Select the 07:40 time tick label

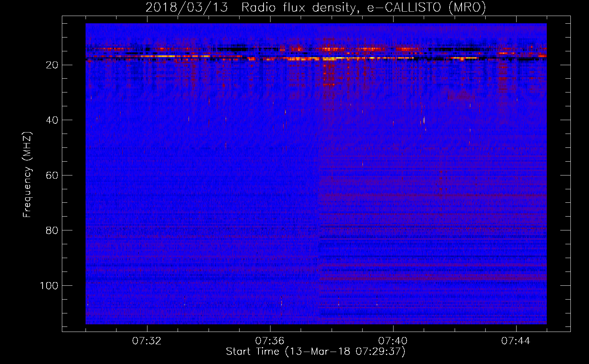click(393, 341)
